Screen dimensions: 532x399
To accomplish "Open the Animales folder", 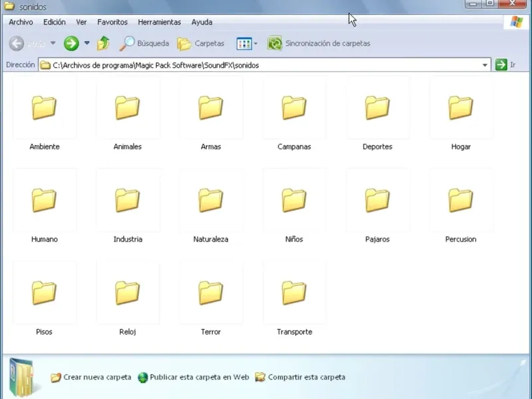I will coord(128,108).
